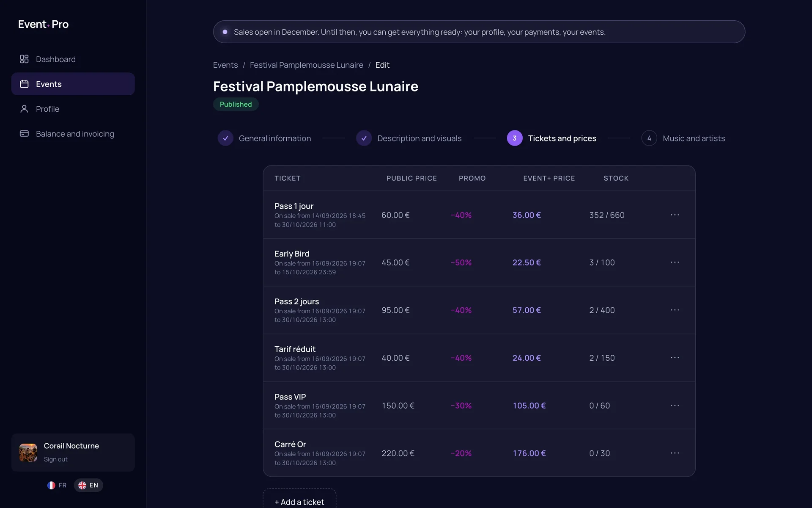The image size is (812, 508).
Task: Click the Pass 1 jour ticket name
Action: pyautogui.click(x=294, y=206)
